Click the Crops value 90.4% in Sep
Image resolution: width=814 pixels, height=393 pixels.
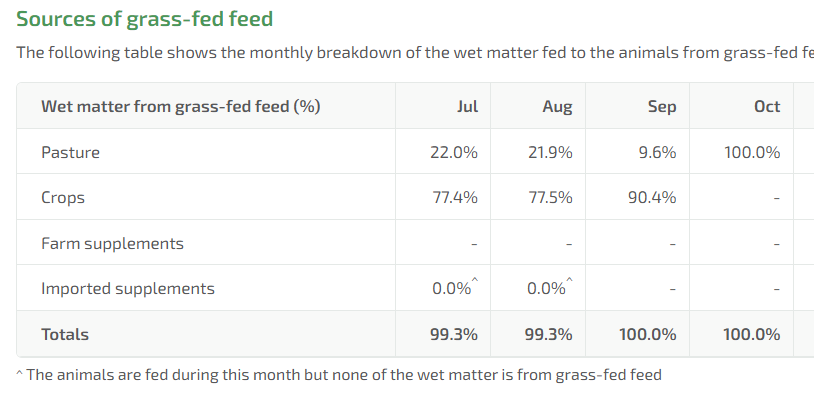tap(652, 198)
